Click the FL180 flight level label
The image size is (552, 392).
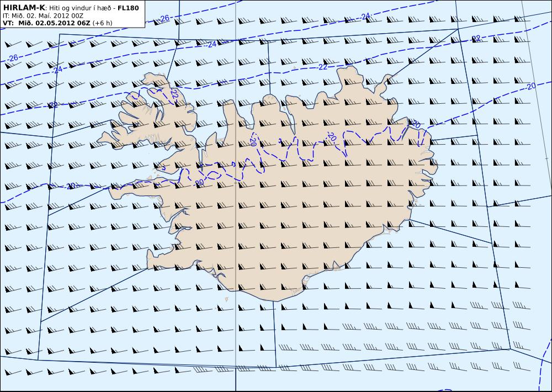click(128, 8)
